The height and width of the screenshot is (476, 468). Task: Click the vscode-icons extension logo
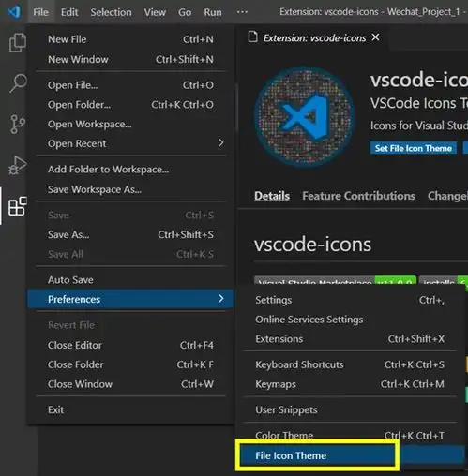(x=305, y=117)
